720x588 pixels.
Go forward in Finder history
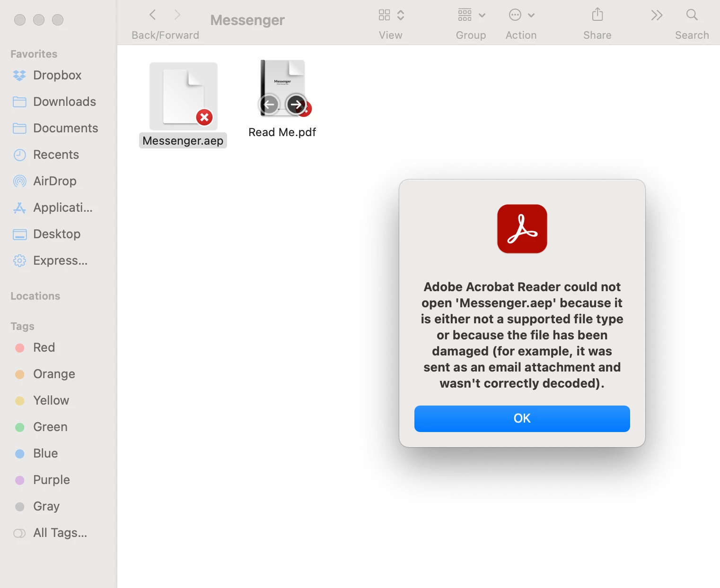point(177,15)
